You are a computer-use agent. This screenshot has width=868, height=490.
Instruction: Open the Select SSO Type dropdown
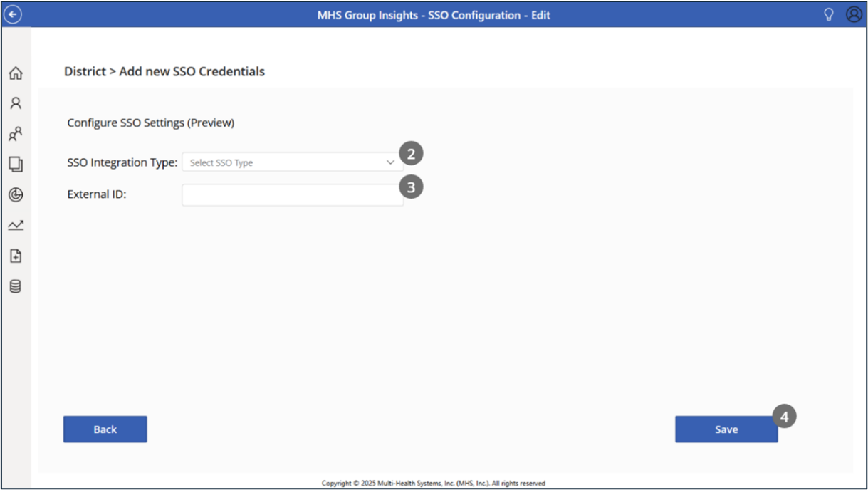285,162
